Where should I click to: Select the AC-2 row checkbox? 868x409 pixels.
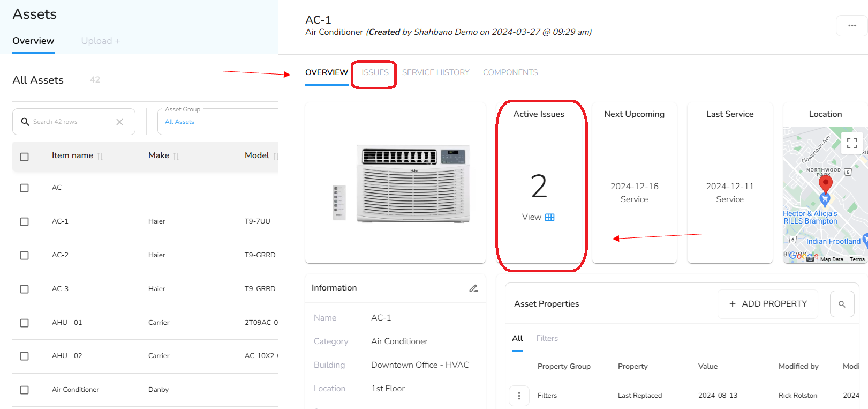(x=24, y=255)
